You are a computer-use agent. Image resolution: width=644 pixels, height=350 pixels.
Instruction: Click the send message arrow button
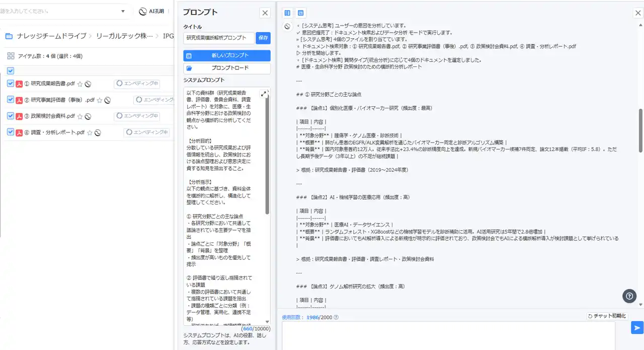[637, 328]
